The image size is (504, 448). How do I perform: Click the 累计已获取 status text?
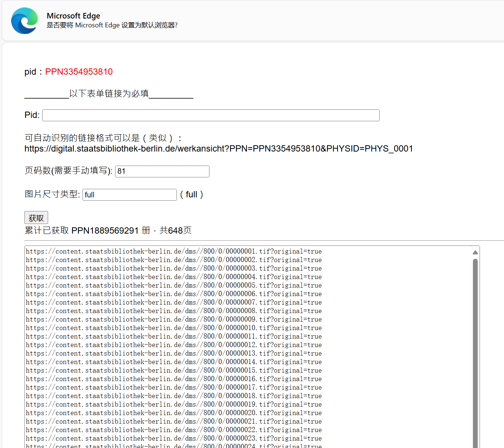tap(108, 231)
